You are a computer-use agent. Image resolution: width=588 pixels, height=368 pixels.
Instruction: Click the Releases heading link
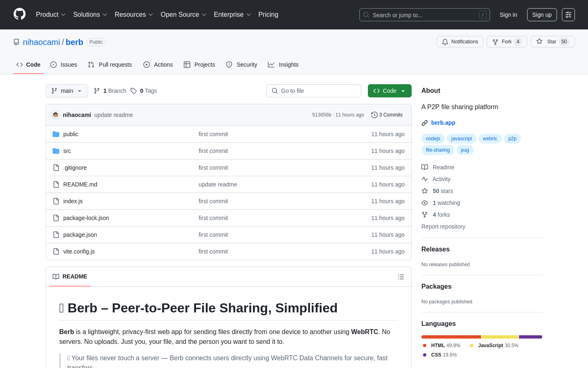click(x=435, y=249)
